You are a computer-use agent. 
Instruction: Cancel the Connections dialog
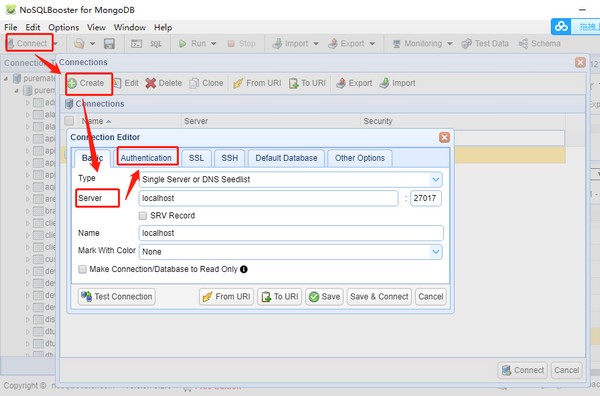[x=566, y=370]
